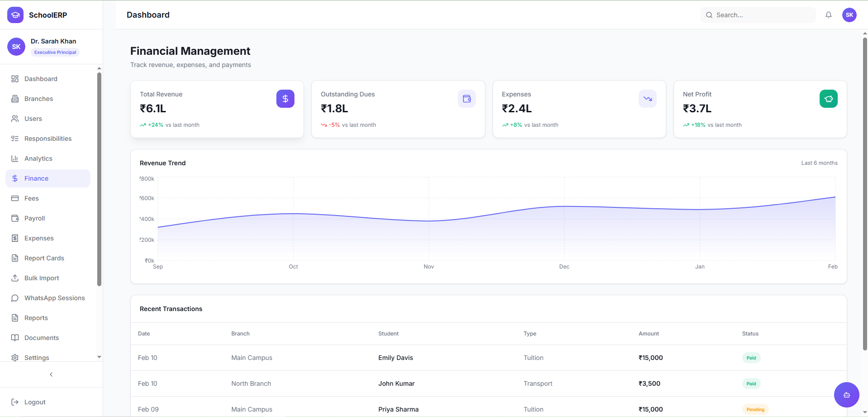Focus the Search field
The width and height of the screenshot is (868, 417).
point(758,15)
